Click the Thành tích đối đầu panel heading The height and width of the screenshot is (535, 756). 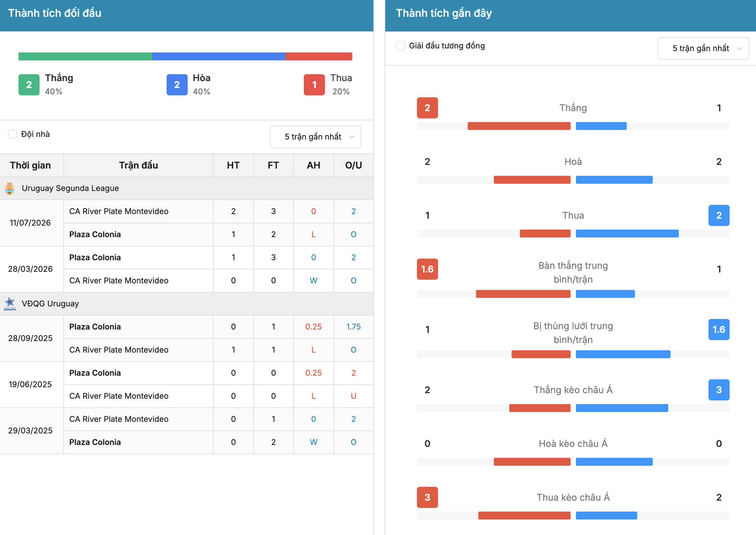[x=55, y=13]
